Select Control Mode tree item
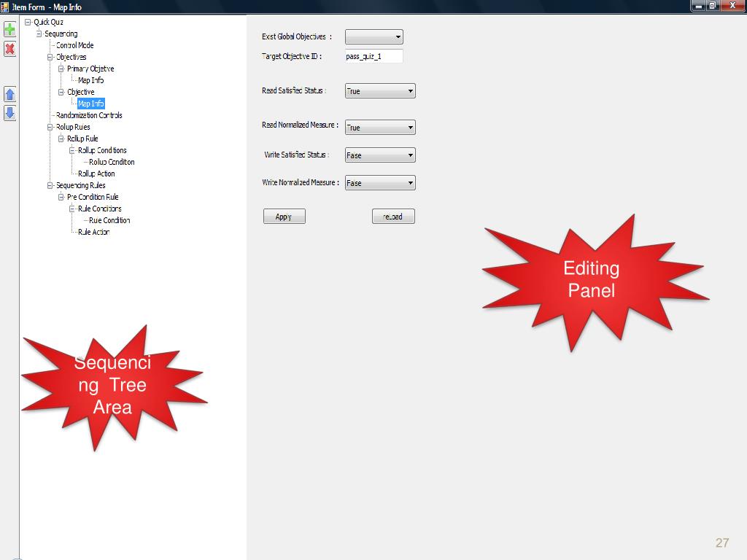Image resolution: width=747 pixels, height=560 pixels. pos(75,45)
